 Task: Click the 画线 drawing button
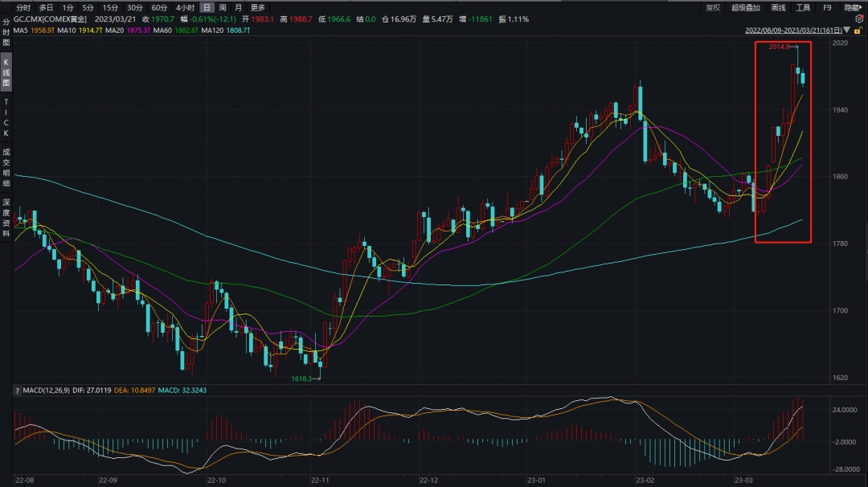pos(778,7)
